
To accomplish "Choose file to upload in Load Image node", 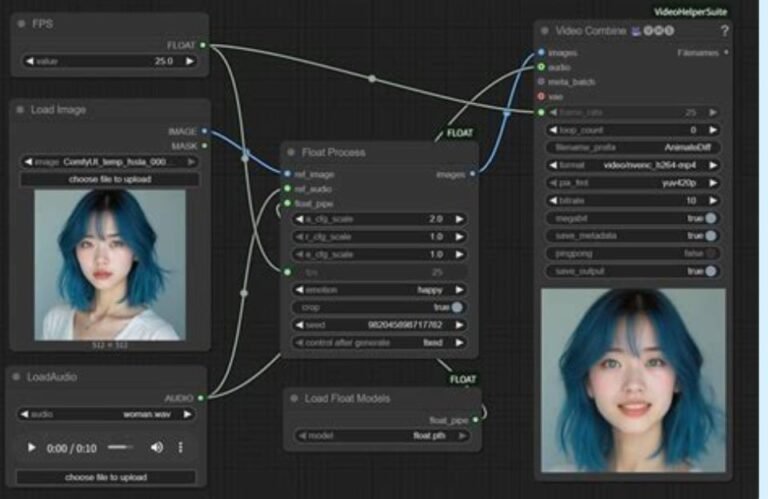I will pyautogui.click(x=110, y=179).
